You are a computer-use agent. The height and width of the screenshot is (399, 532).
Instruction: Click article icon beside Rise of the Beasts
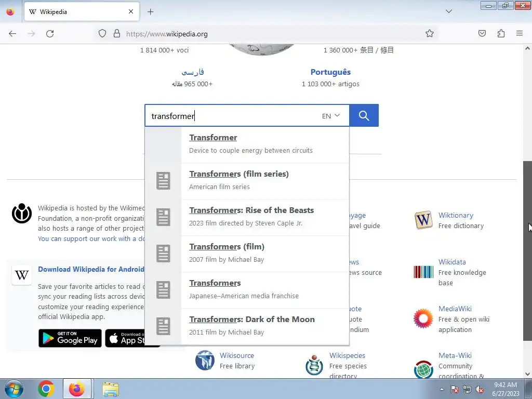click(x=163, y=217)
